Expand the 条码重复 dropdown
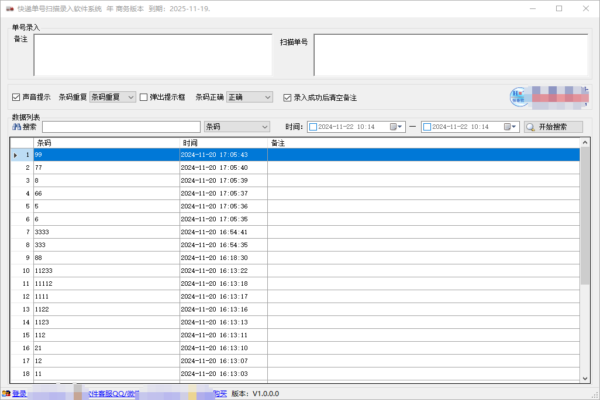 [129, 97]
